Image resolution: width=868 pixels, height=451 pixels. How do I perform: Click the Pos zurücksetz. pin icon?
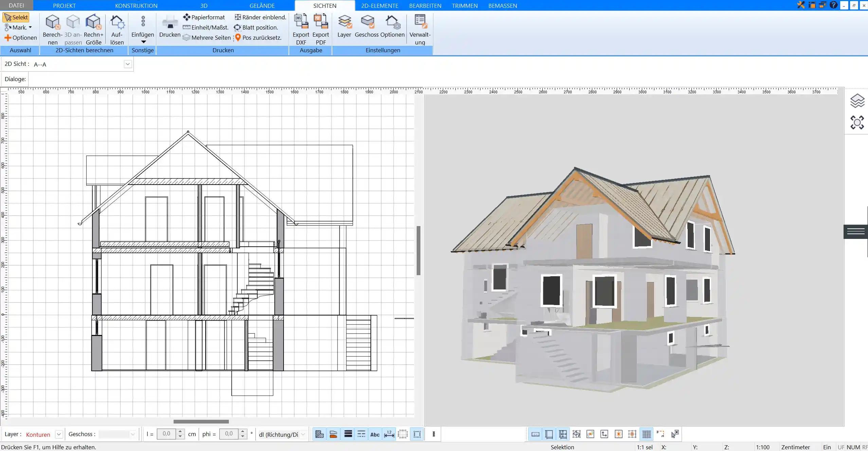click(x=238, y=38)
